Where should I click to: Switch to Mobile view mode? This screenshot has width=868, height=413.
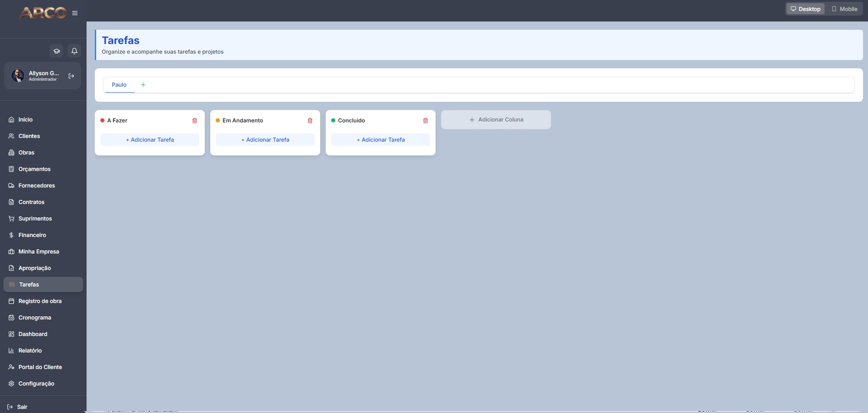click(x=844, y=9)
